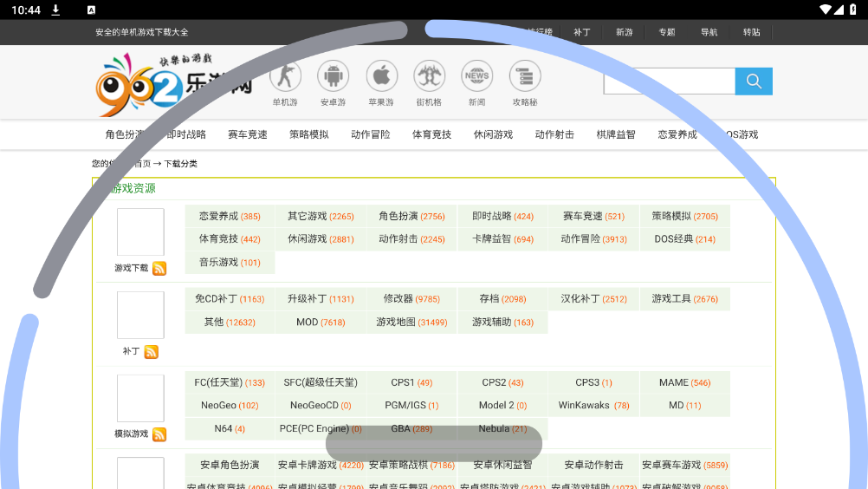
Task: Open 存档 (2098) category
Action: click(x=502, y=299)
